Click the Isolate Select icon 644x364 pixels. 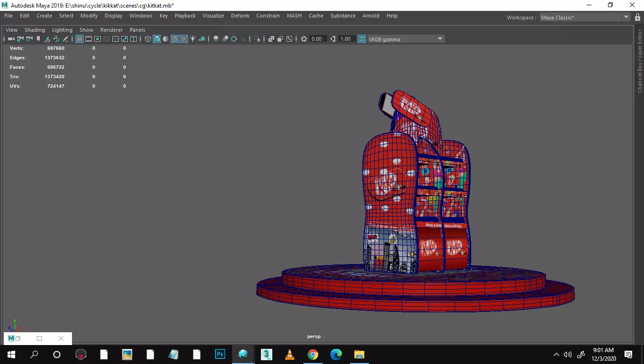pos(257,39)
